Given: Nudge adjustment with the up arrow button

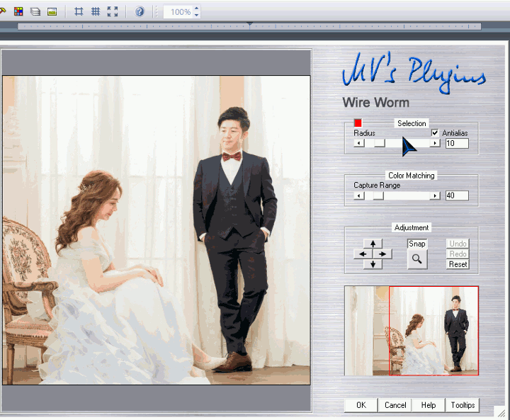Looking at the screenshot, I should (x=372, y=244).
